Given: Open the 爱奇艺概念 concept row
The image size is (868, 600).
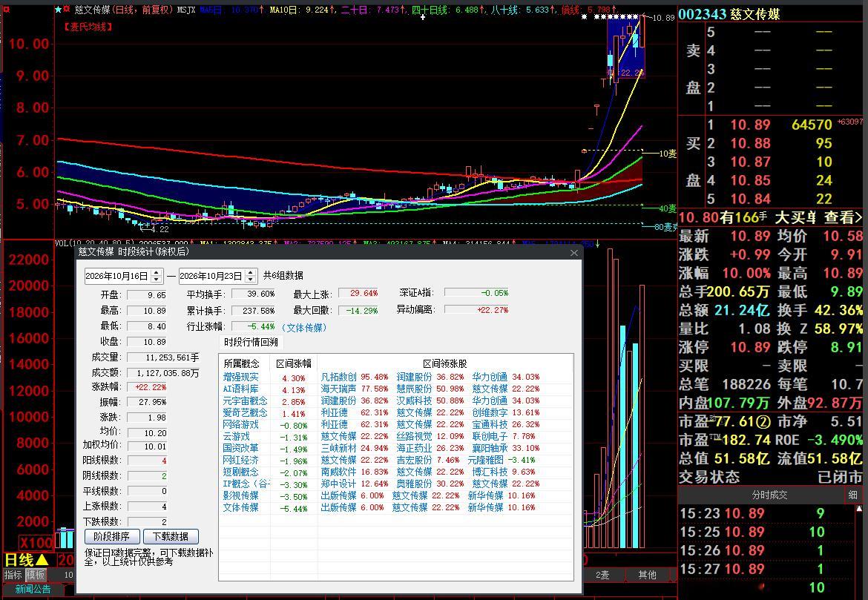Looking at the screenshot, I should pos(246,412).
